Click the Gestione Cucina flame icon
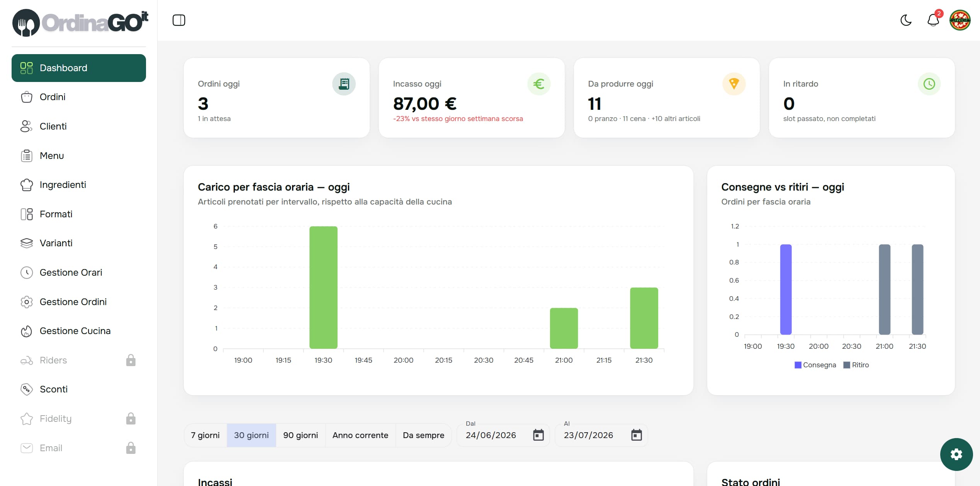This screenshot has height=486, width=980. 27,331
